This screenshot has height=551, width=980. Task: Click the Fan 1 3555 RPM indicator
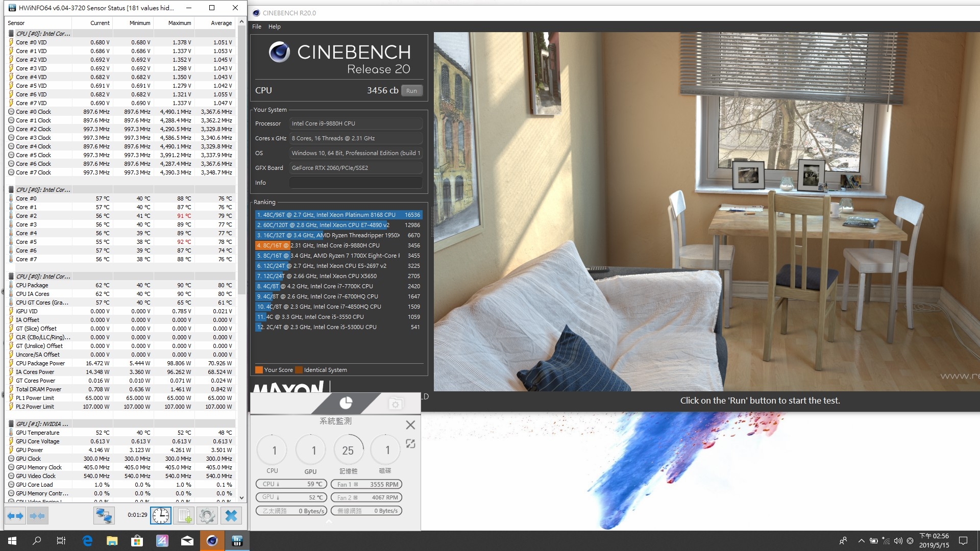(366, 484)
